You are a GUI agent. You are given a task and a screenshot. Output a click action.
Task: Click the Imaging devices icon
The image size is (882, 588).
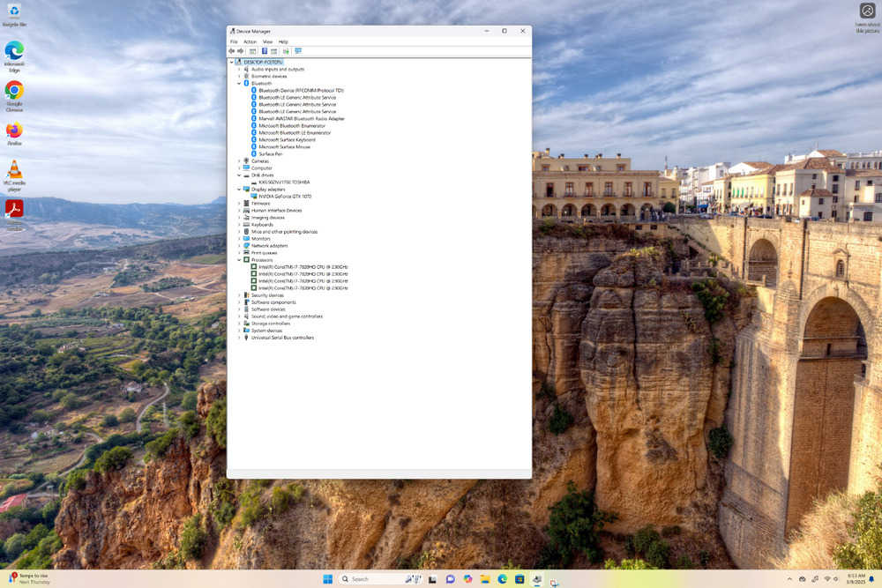tap(246, 218)
